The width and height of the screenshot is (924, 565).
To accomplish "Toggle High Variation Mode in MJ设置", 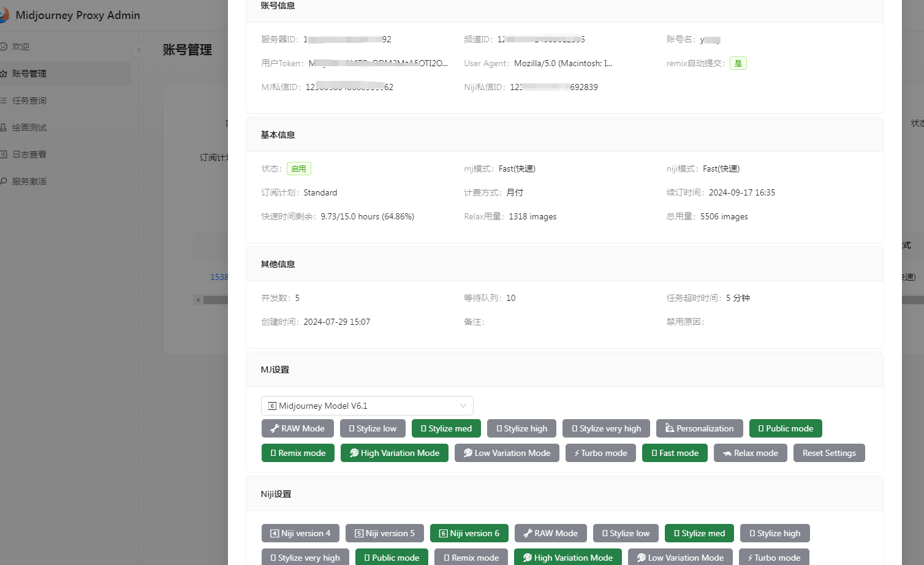I will pyautogui.click(x=395, y=453).
